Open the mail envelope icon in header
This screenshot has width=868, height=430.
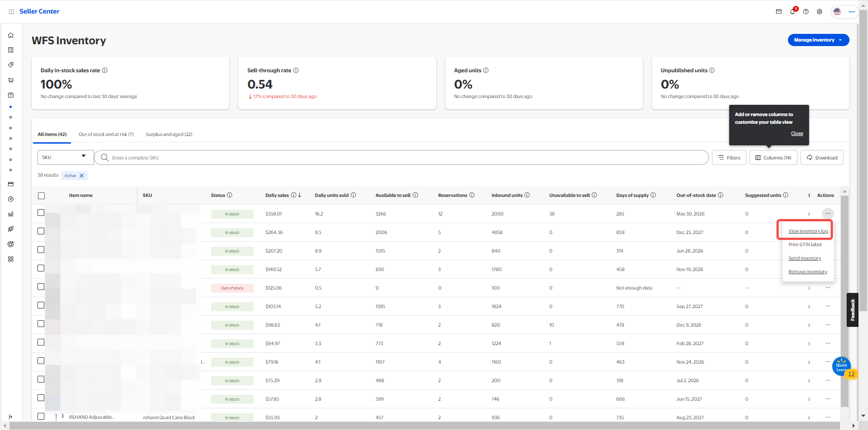click(778, 12)
